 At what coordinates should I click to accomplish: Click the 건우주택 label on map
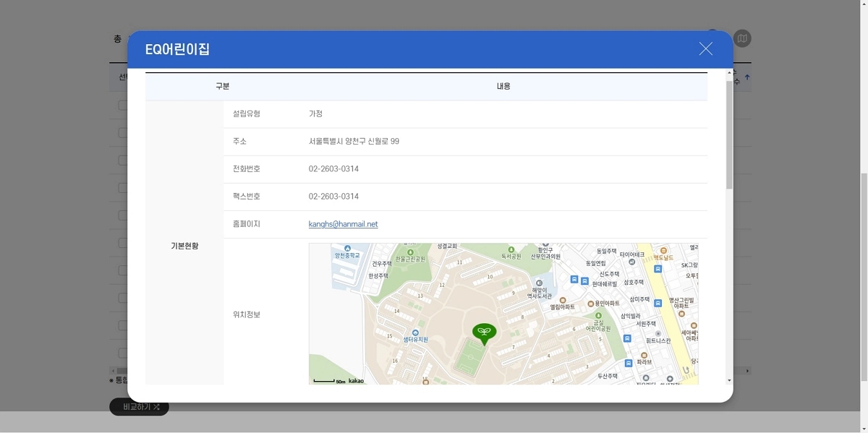(x=382, y=265)
